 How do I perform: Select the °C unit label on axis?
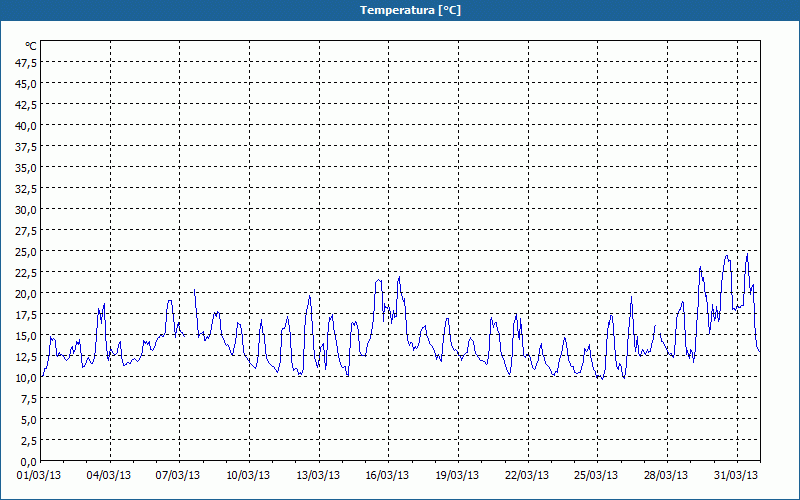pyautogui.click(x=31, y=46)
